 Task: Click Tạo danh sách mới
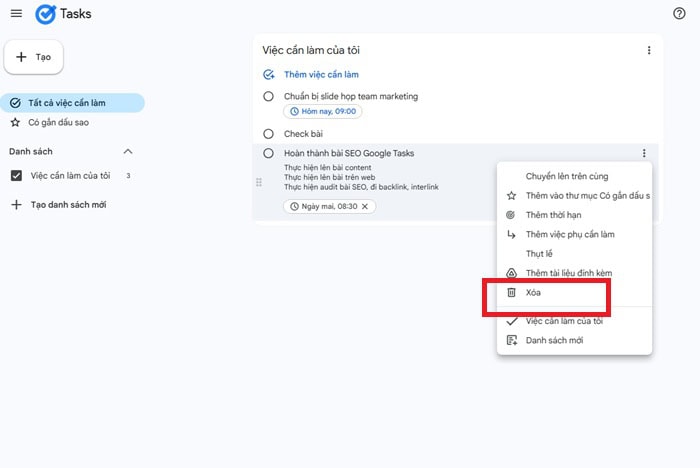pyautogui.click(x=68, y=205)
